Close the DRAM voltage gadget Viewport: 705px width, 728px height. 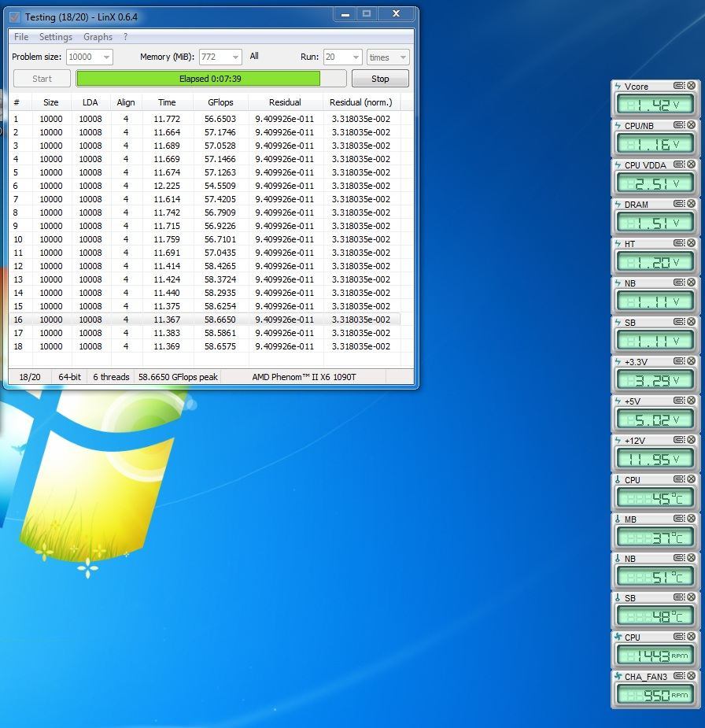[691, 203]
